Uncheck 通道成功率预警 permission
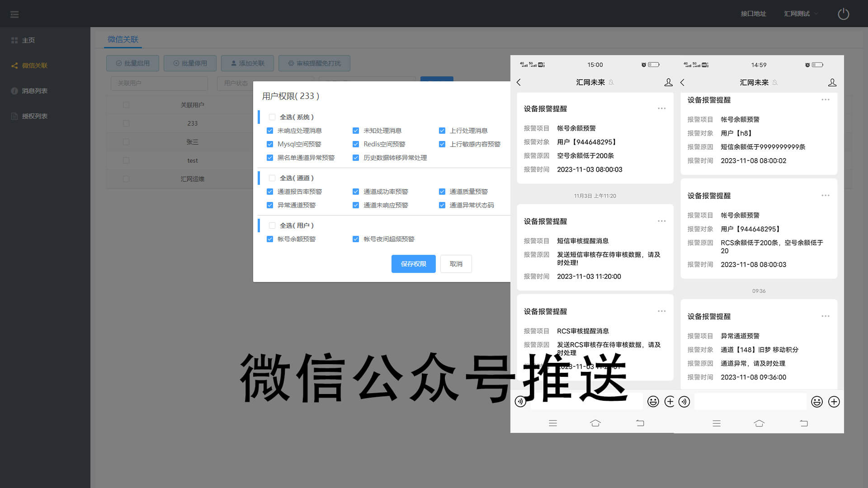The width and height of the screenshot is (868, 488). (x=356, y=192)
